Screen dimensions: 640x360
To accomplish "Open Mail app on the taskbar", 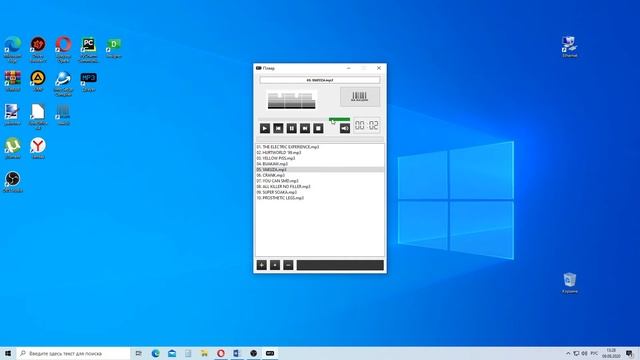I will [172, 353].
